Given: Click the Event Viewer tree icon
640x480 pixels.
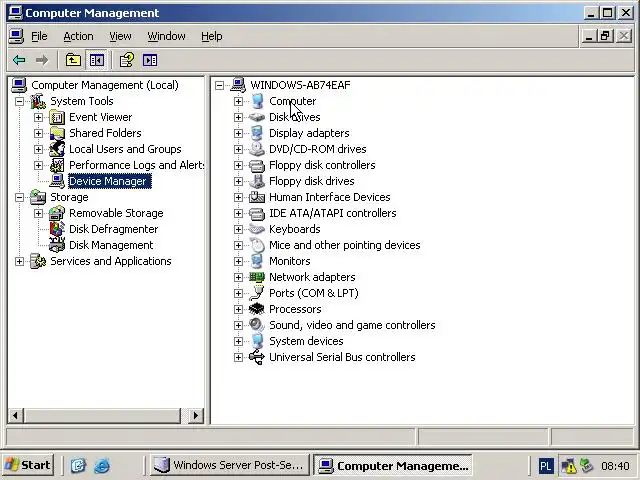Looking at the screenshot, I should coord(57,118).
